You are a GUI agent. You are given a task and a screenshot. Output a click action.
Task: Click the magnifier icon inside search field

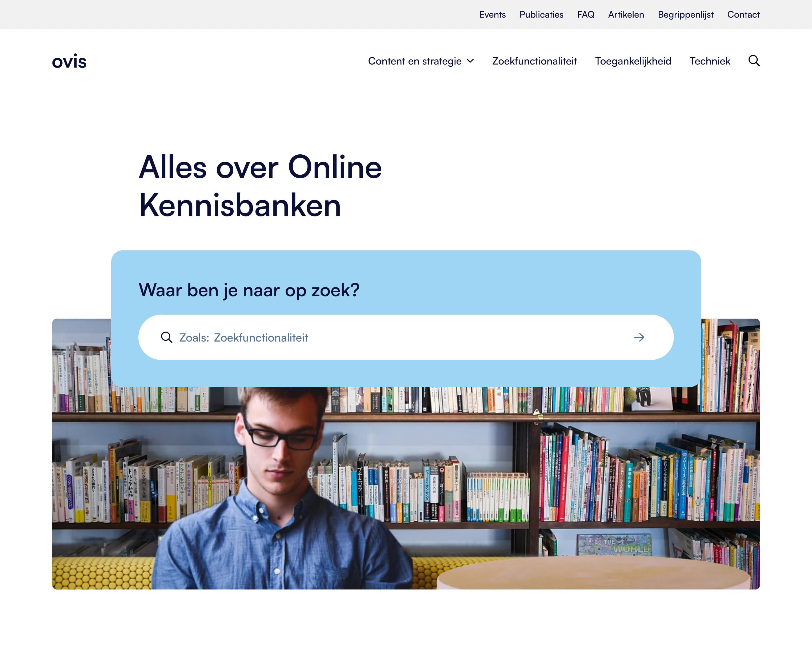click(x=167, y=337)
